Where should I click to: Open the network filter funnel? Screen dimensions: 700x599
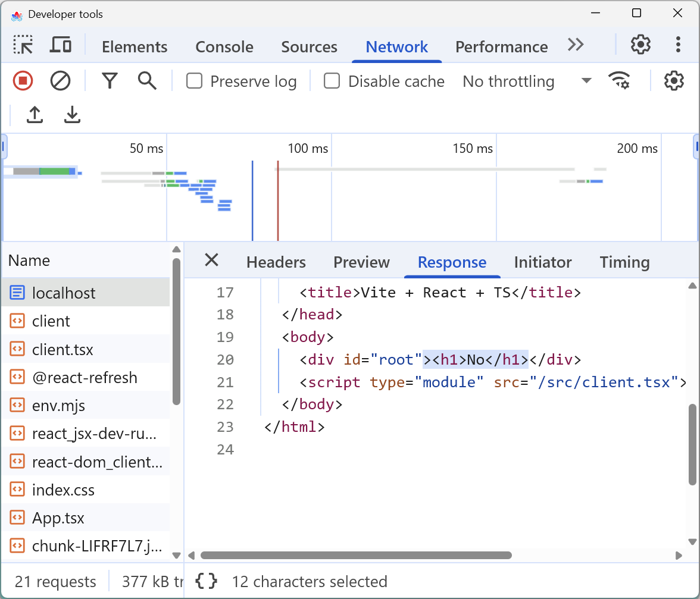(110, 81)
